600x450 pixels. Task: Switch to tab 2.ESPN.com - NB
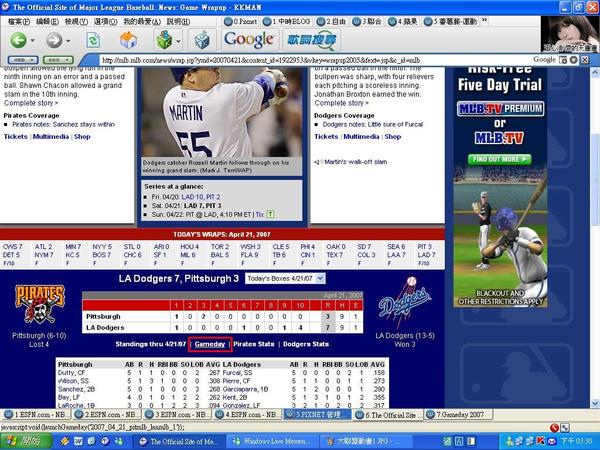107,415
